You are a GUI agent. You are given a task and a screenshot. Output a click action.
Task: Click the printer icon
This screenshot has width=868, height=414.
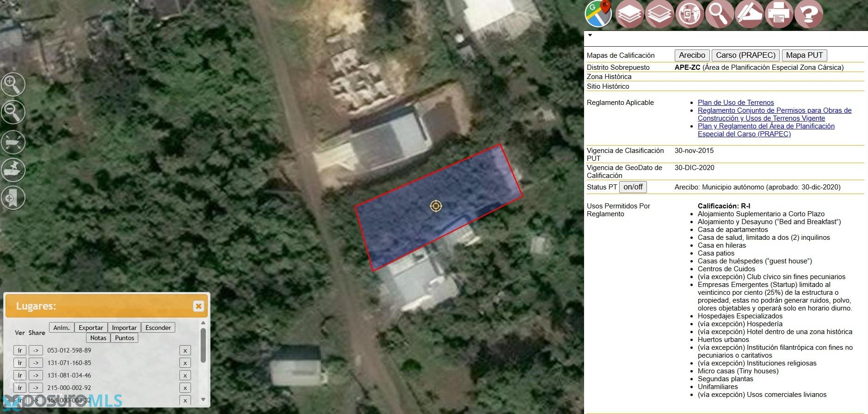coord(779,14)
